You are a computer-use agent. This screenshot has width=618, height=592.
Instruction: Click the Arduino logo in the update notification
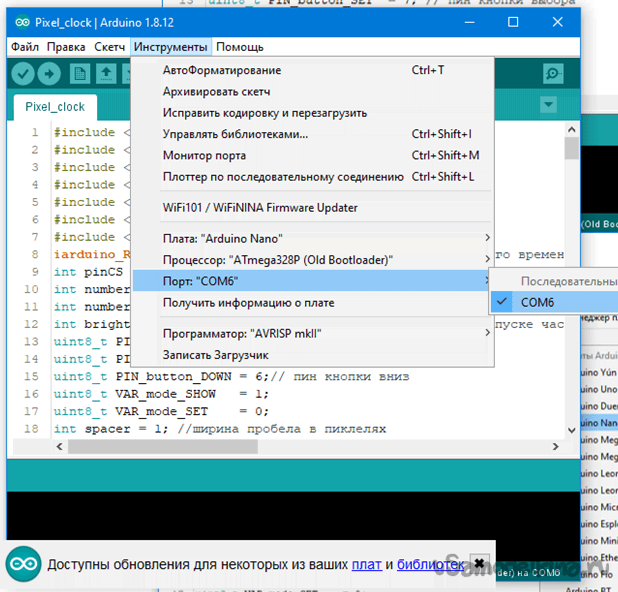pos(24,564)
